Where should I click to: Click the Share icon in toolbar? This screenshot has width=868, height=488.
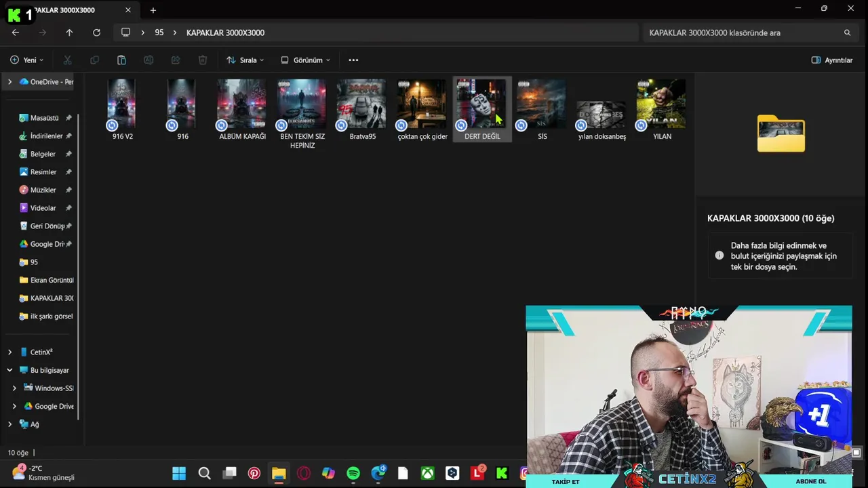click(176, 60)
